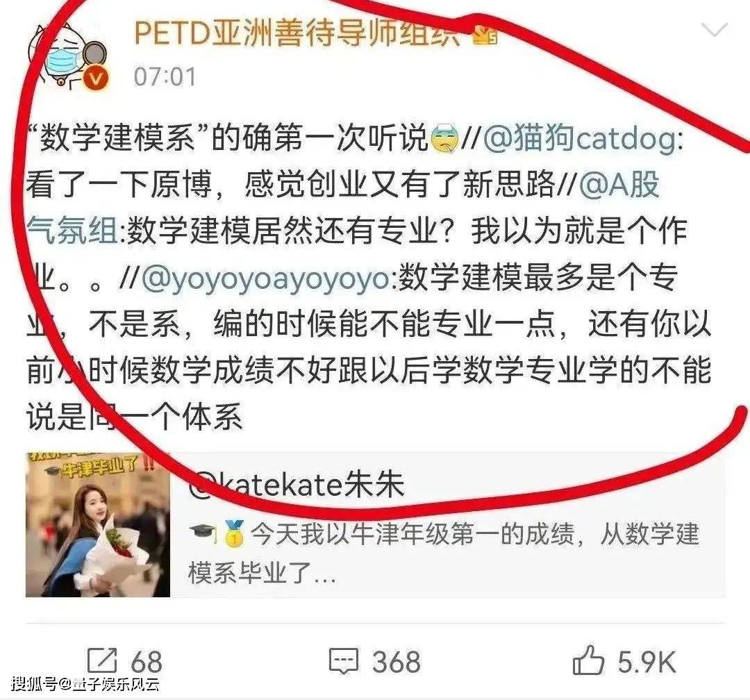Open the post options chevron menu

point(714,30)
